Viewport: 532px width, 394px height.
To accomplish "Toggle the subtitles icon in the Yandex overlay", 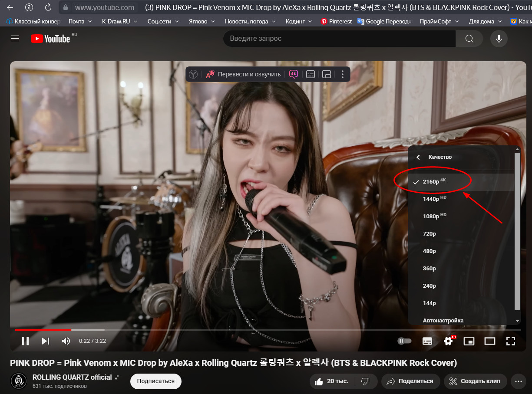I will point(311,74).
